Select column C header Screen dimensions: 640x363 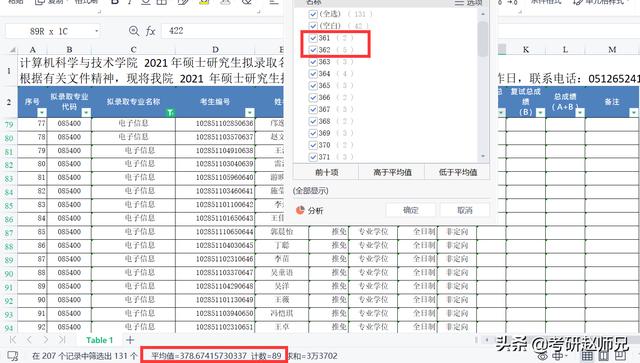[133, 49]
